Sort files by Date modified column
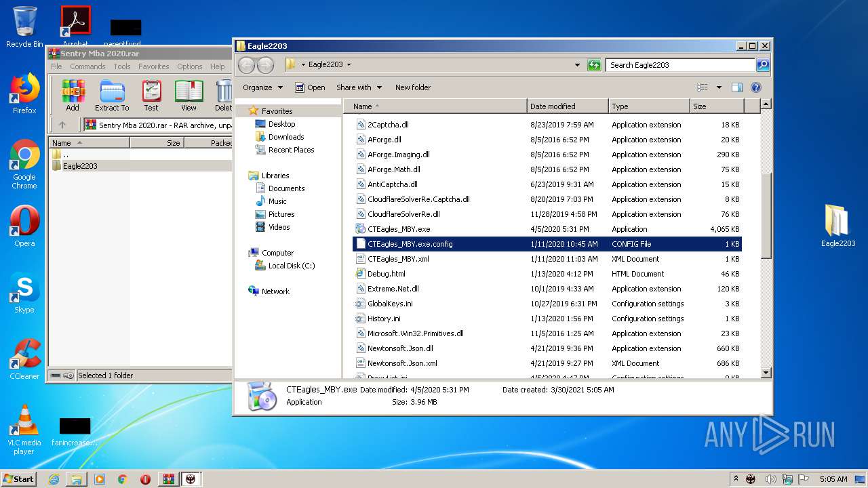 568,106
